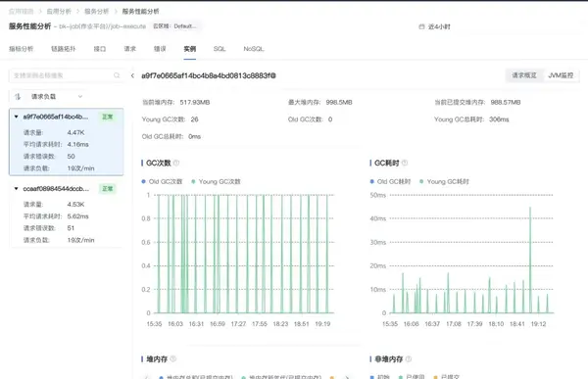The width and height of the screenshot is (588, 379).
Task: Collapse instance a9f7e0665af14bc4b... card
Action: coord(16,117)
